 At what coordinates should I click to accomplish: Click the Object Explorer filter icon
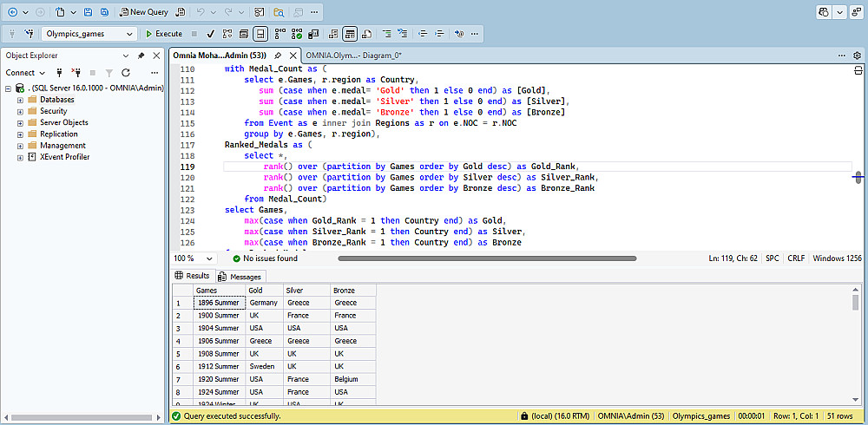point(109,73)
